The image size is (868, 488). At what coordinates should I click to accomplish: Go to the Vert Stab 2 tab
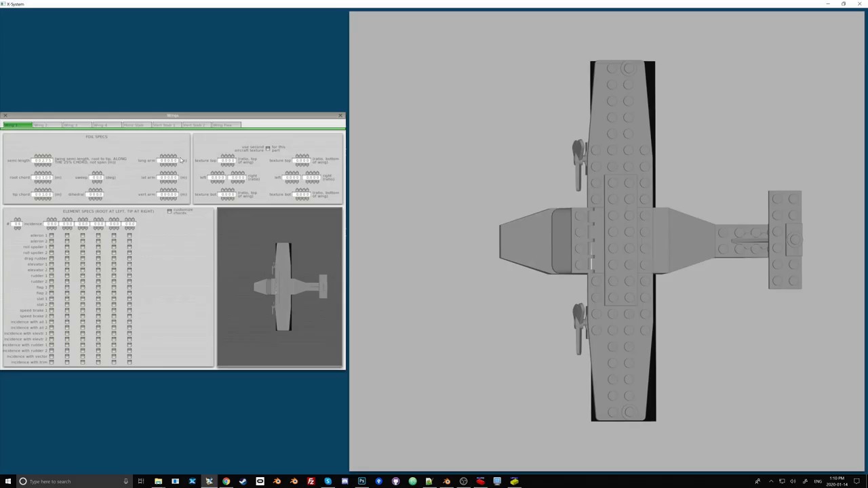coord(196,125)
